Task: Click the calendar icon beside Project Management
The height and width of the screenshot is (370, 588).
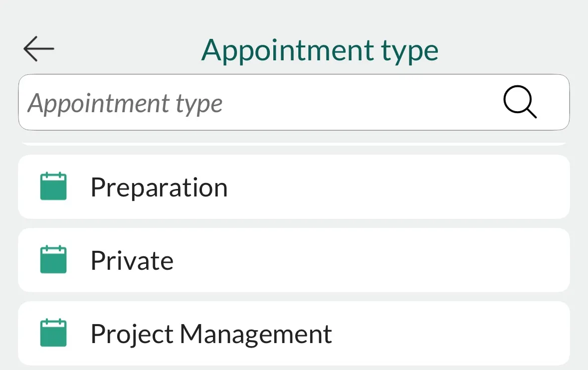Action: [53, 333]
